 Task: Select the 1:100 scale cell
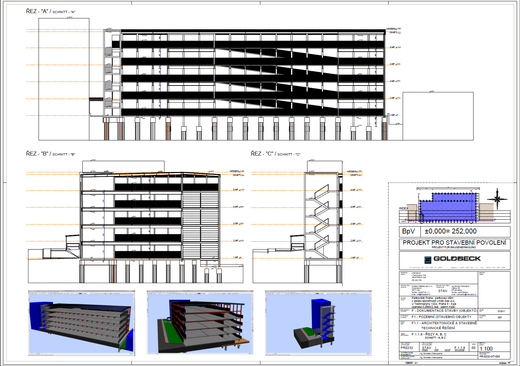[494, 347]
